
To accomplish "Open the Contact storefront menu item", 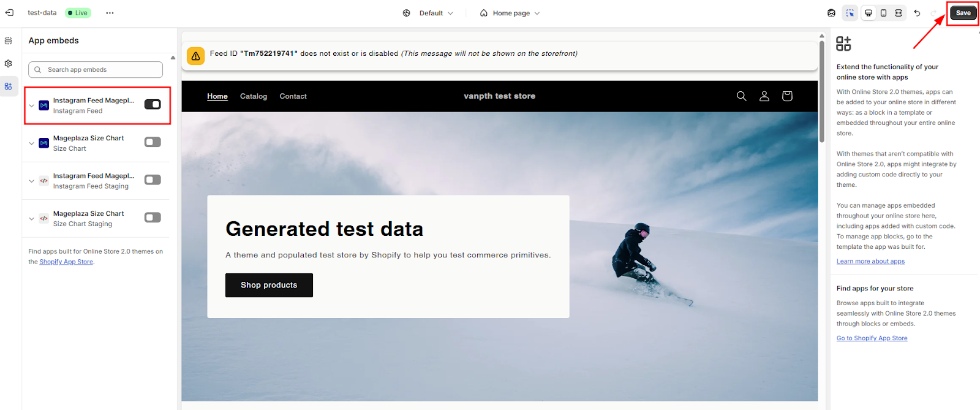I will (293, 96).
